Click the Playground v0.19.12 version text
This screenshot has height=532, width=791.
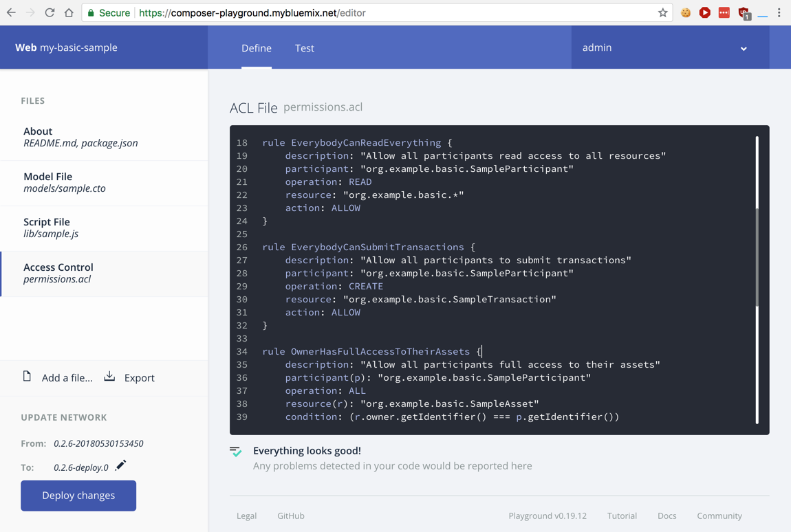point(548,516)
